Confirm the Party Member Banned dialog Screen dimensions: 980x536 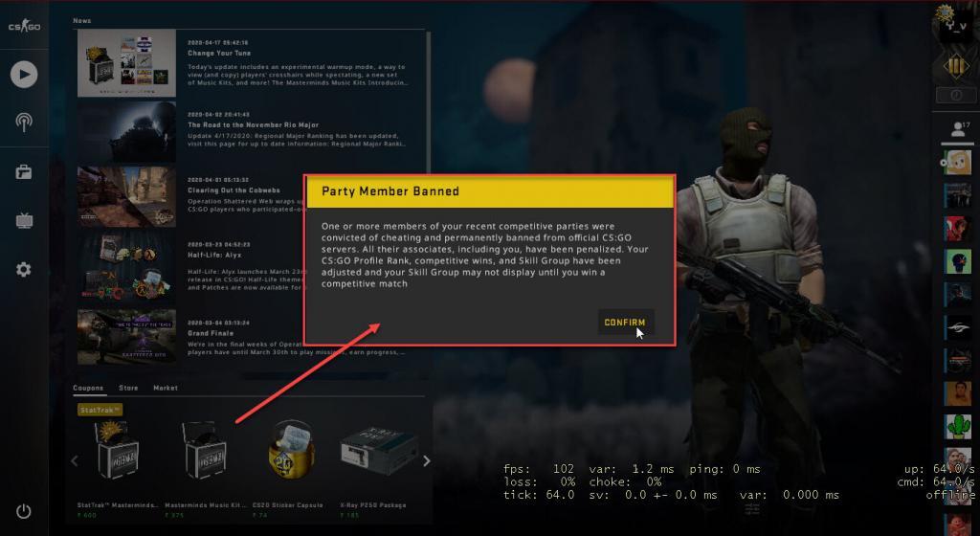(624, 323)
